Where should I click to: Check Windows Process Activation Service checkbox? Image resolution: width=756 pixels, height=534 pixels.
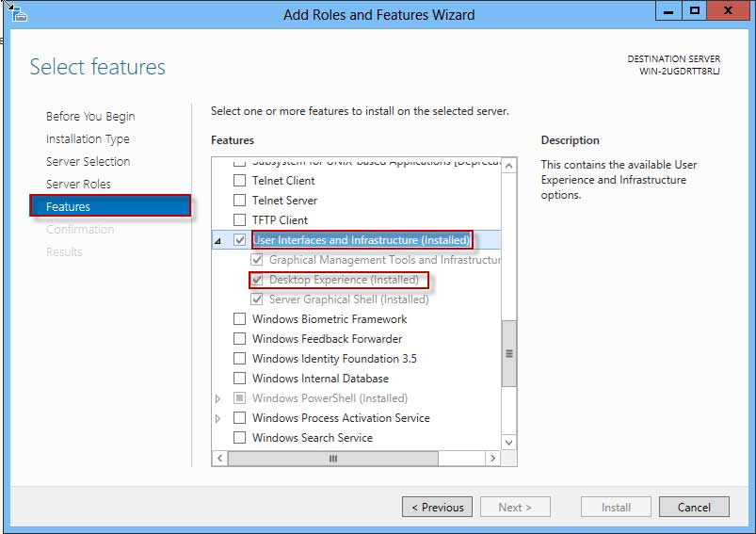click(x=240, y=418)
